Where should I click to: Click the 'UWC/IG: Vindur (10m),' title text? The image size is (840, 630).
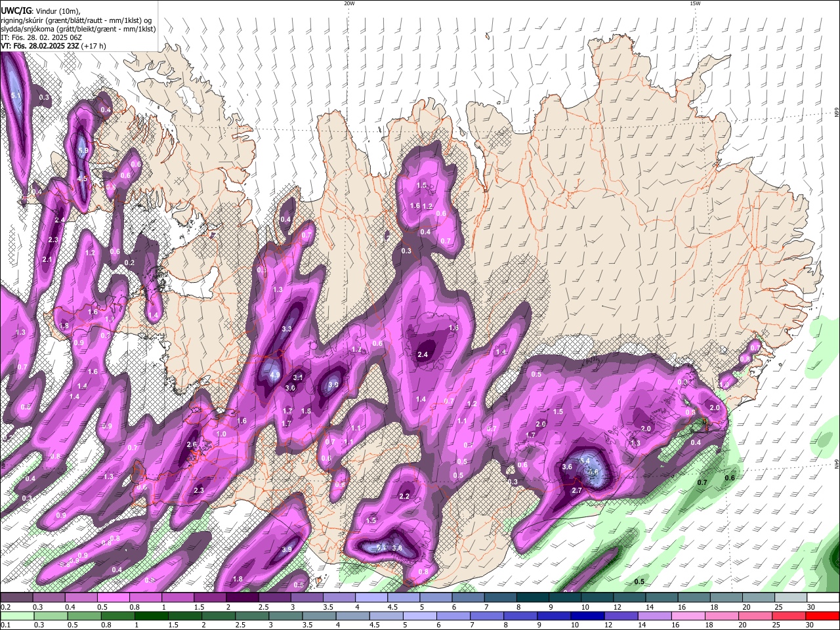(40, 10)
